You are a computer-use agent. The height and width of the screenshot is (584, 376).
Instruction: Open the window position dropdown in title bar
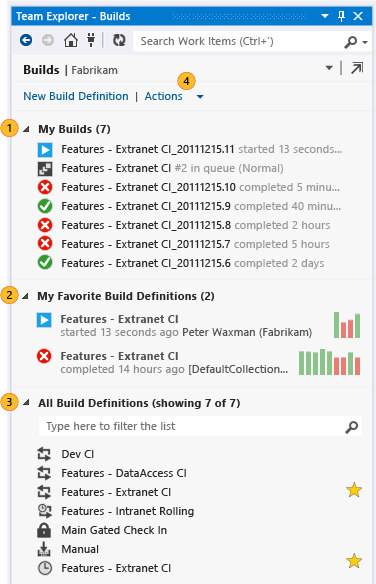325,16
